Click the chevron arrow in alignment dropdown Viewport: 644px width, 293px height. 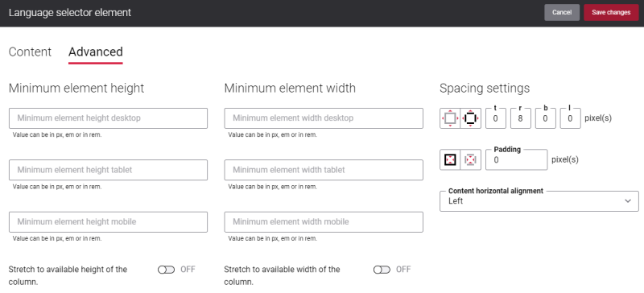[628, 201]
